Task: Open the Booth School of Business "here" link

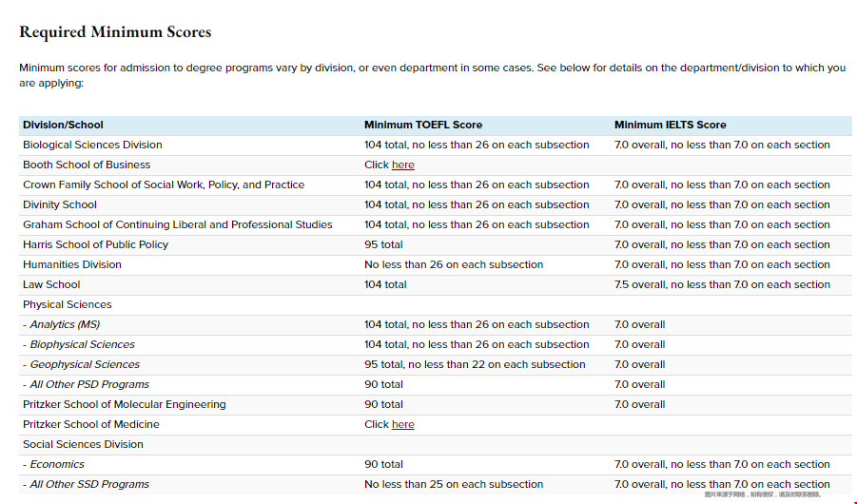Action: pyautogui.click(x=403, y=165)
